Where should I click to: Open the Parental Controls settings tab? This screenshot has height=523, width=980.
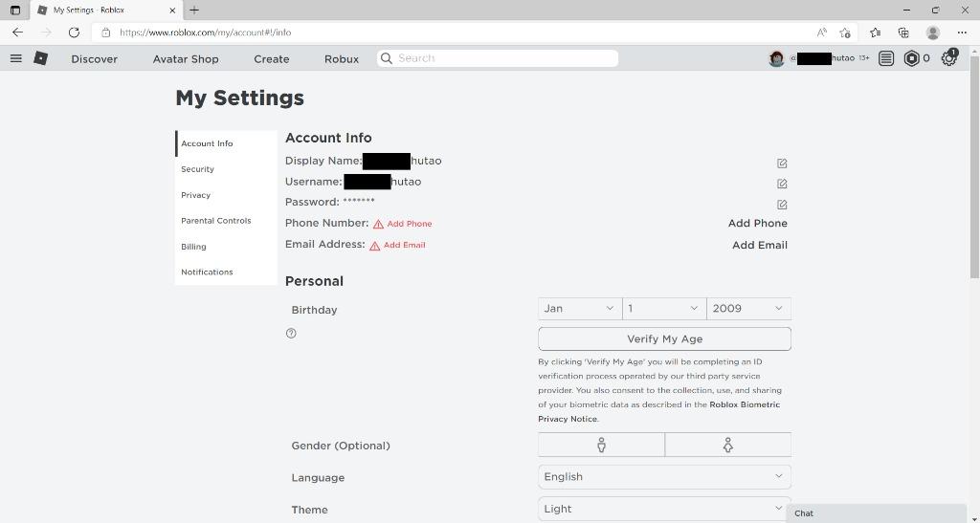tap(226, 220)
